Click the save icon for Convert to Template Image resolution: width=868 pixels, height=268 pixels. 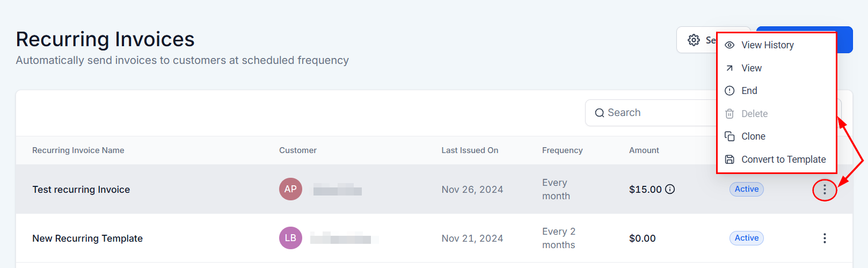[x=730, y=160]
